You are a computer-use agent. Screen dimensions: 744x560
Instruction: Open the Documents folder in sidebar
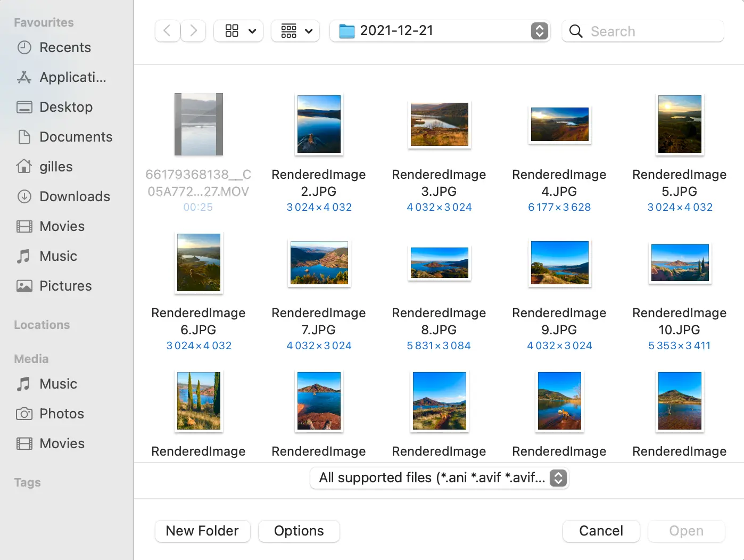(x=76, y=137)
